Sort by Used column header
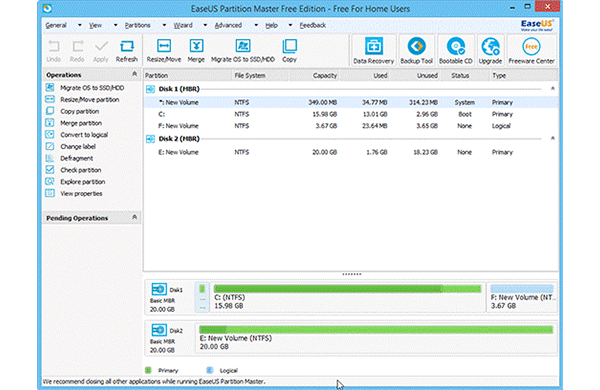The width and height of the screenshot is (600, 390). (364, 75)
